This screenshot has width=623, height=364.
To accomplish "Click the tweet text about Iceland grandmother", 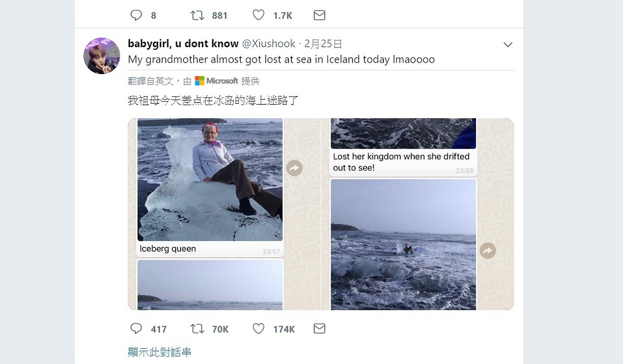I will 281,60.
